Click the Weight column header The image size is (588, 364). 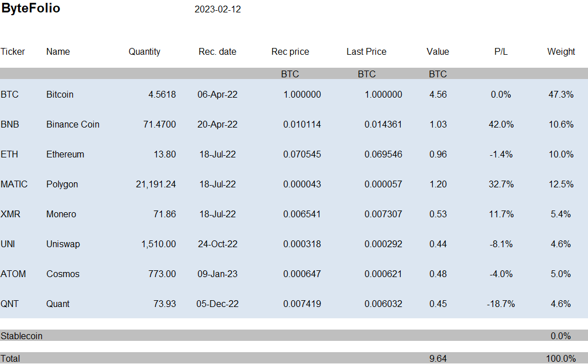(561, 52)
